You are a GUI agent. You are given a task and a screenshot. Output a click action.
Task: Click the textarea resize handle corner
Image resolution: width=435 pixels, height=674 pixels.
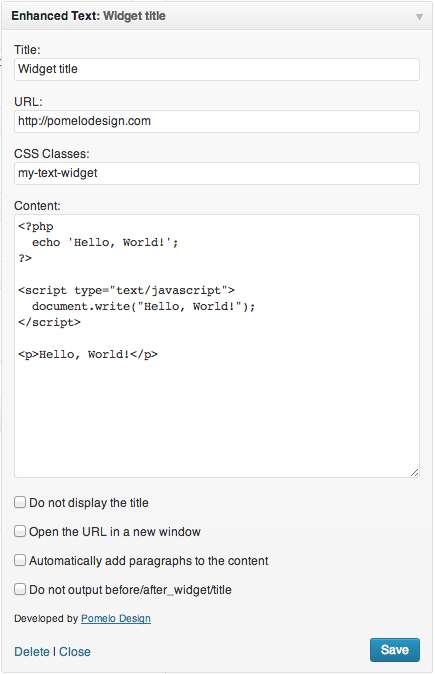tap(414, 472)
